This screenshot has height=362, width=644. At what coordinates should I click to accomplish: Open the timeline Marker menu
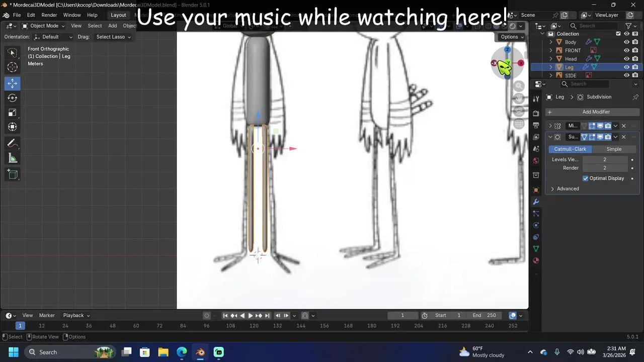[47, 316]
